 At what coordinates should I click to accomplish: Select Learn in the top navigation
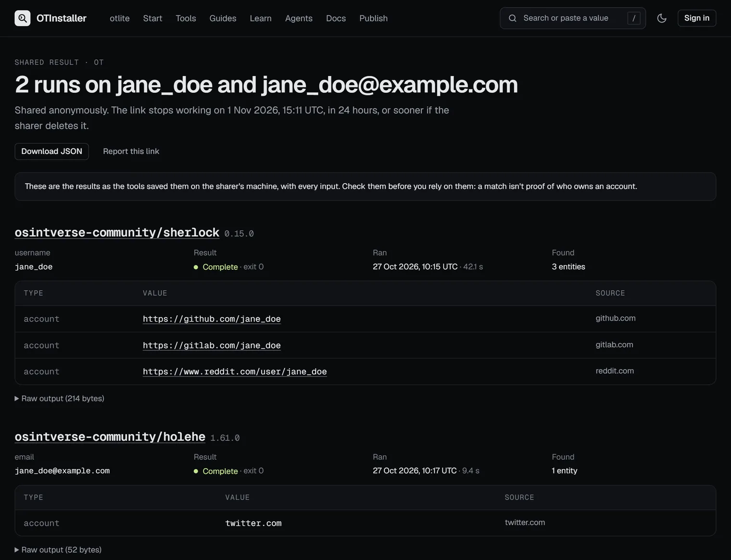(x=261, y=18)
